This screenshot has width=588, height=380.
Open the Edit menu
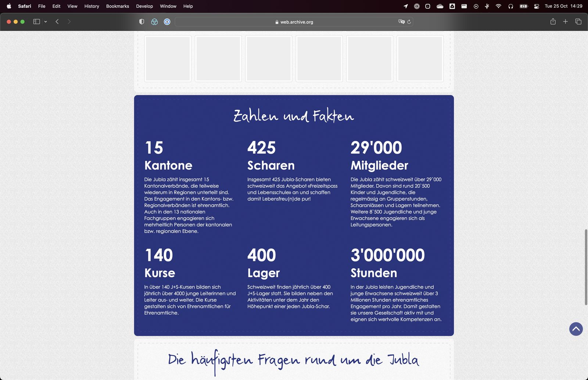[56, 6]
